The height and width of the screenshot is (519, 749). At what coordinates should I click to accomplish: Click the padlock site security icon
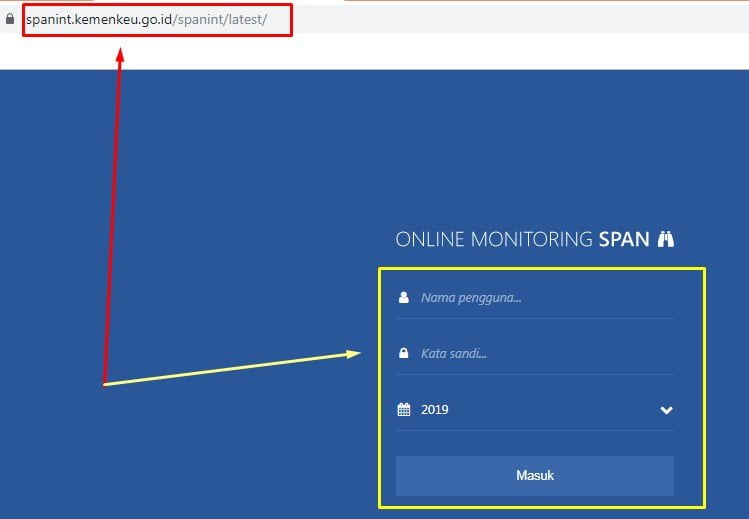[x=10, y=19]
